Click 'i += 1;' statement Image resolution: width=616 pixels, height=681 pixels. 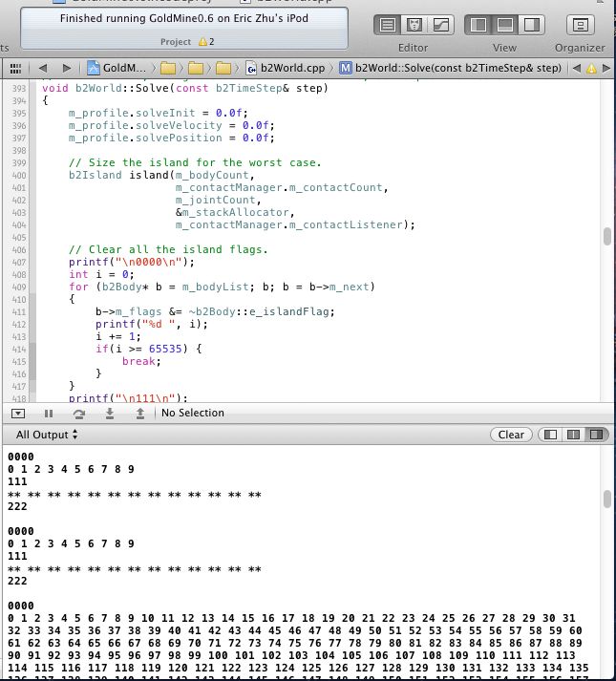(118, 336)
